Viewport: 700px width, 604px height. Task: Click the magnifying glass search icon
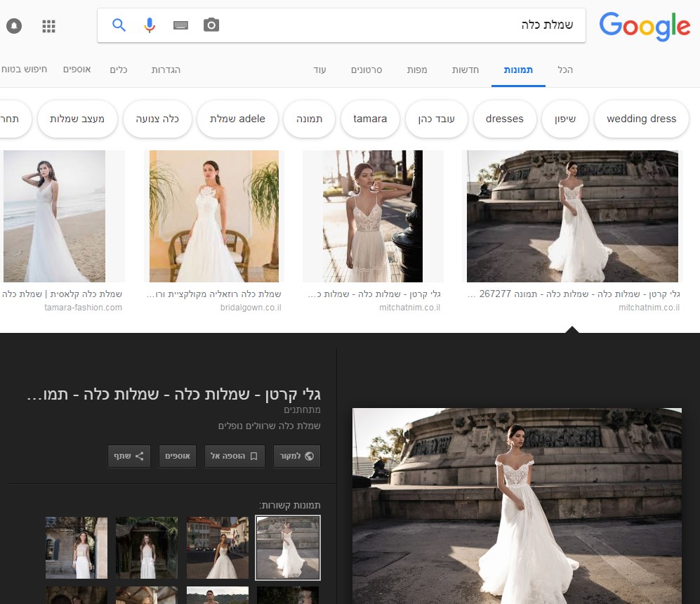[x=119, y=25]
